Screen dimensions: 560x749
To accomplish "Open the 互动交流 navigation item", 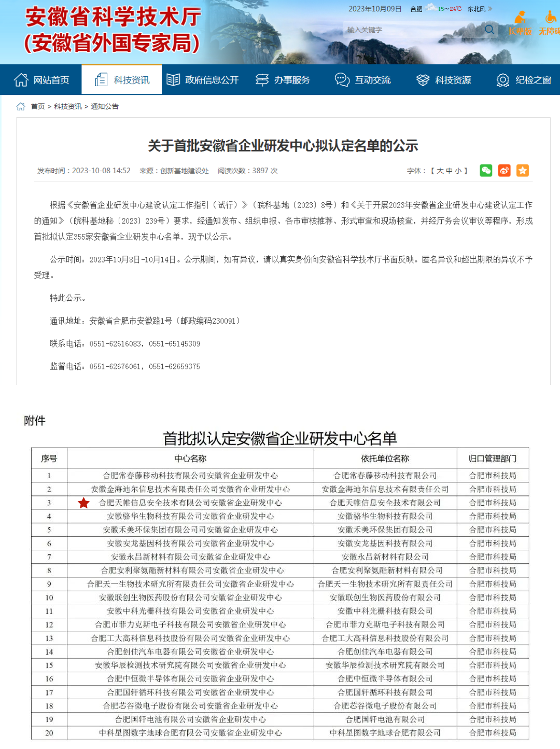I will [x=363, y=80].
